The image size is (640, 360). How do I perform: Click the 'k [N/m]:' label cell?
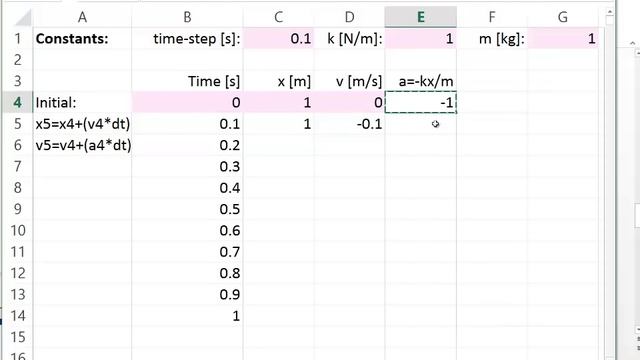pyautogui.click(x=349, y=39)
